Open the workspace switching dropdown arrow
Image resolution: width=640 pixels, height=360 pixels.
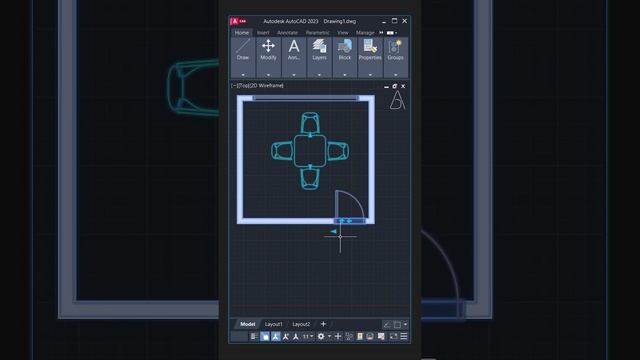tap(329, 336)
